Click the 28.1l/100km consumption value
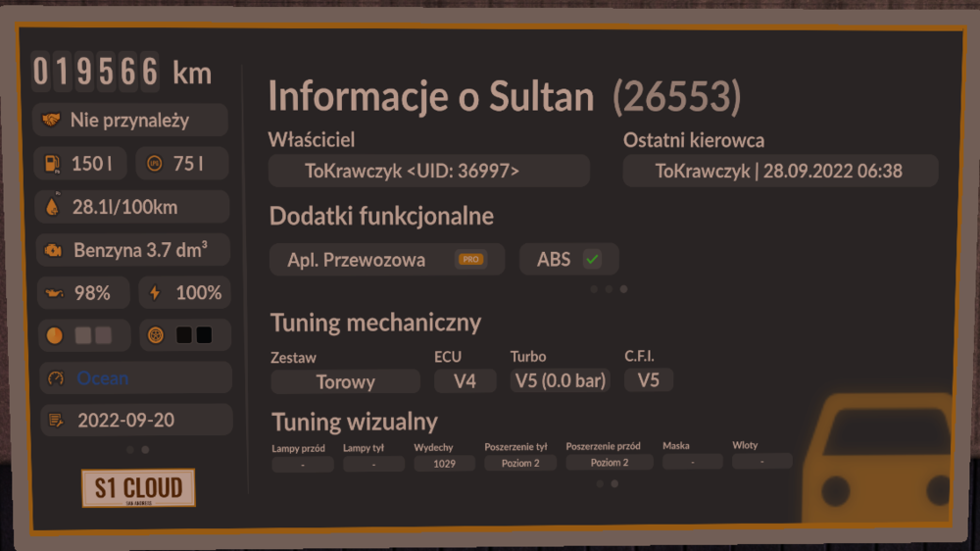Image resolution: width=980 pixels, height=551 pixels. click(x=125, y=207)
